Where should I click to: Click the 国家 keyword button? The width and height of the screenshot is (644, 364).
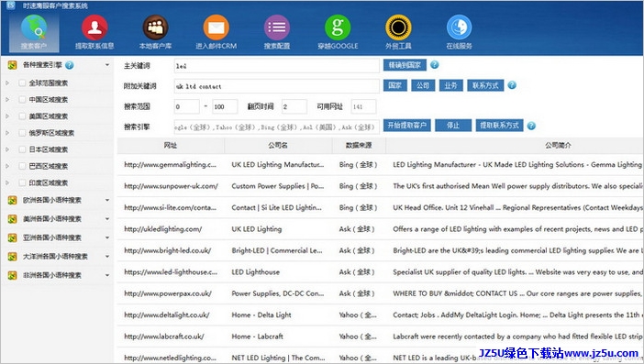[x=395, y=85]
